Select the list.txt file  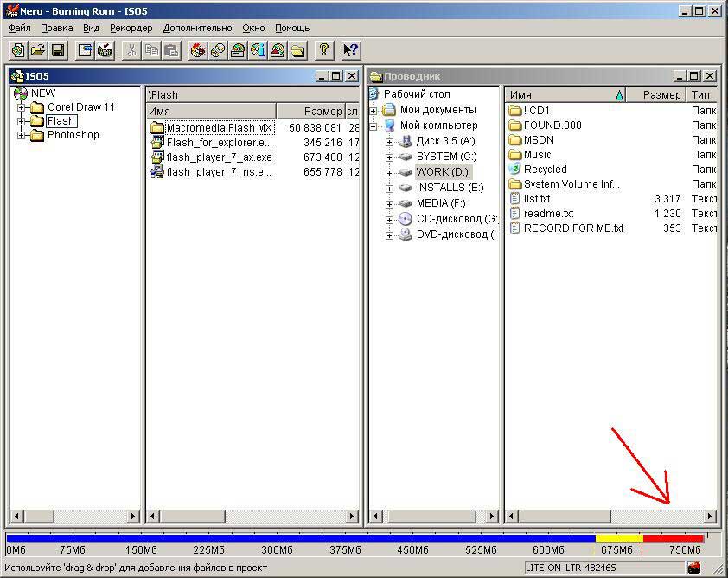530,199
